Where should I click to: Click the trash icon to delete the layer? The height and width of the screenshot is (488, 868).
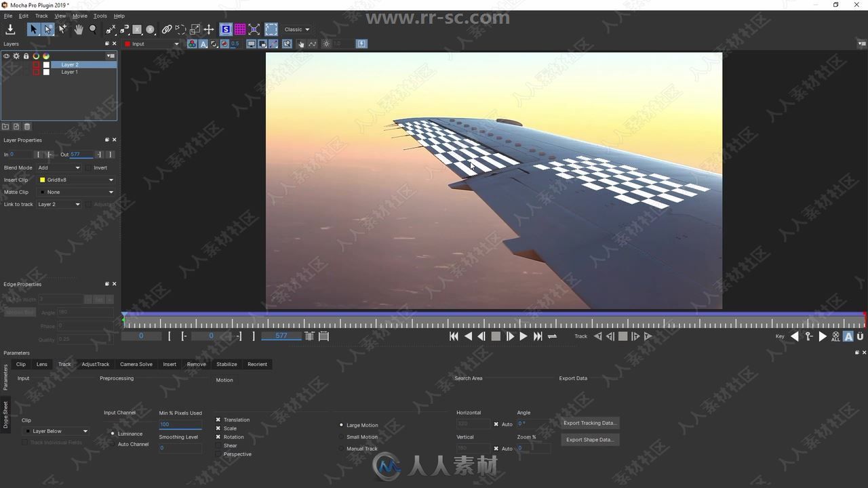point(27,127)
